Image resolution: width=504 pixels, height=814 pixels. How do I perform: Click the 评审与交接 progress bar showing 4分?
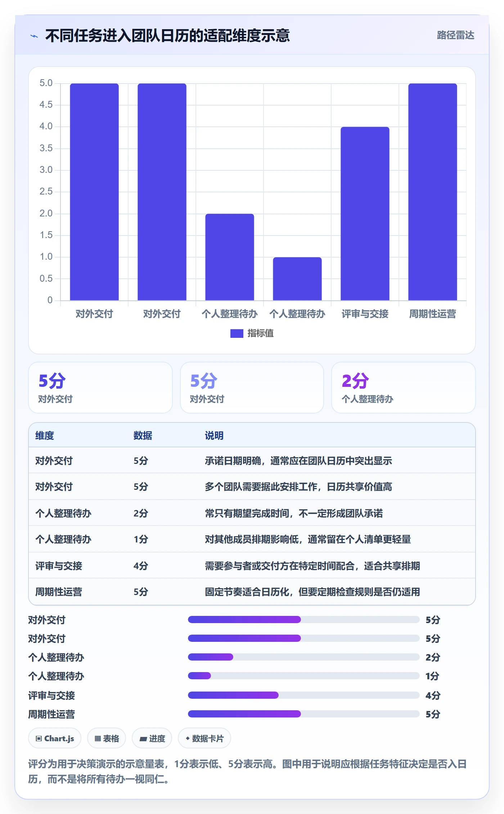tap(303, 695)
